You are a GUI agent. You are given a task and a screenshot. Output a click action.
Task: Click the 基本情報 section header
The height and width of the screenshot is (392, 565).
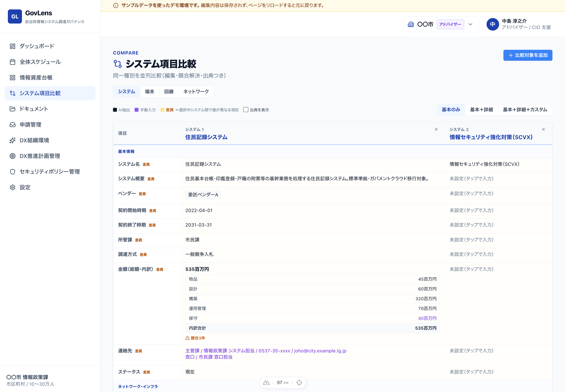[x=126, y=152]
